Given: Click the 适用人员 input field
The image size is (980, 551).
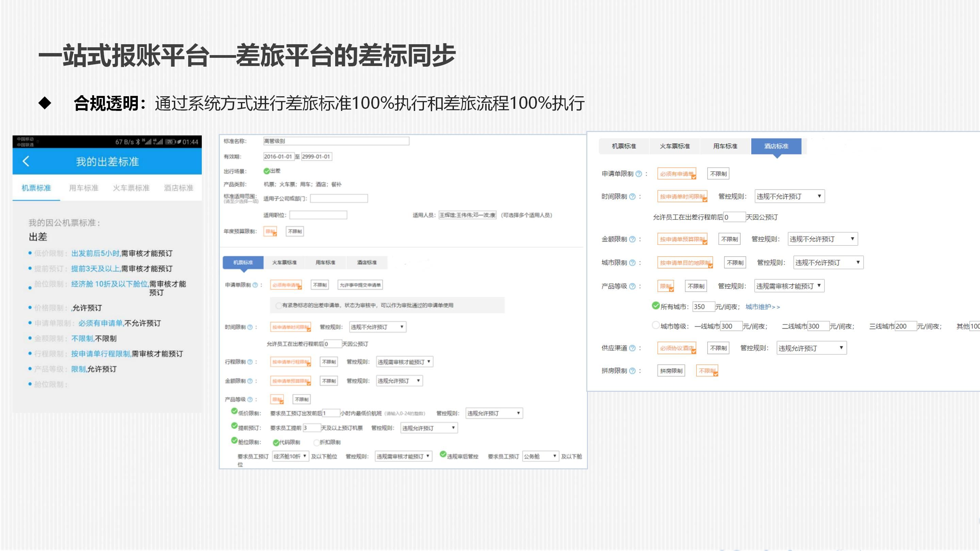Looking at the screenshot, I should coord(468,215).
